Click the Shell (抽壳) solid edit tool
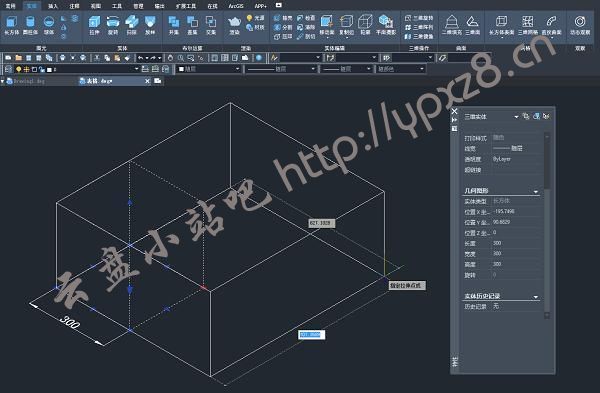This screenshot has height=393, width=600. (x=283, y=18)
